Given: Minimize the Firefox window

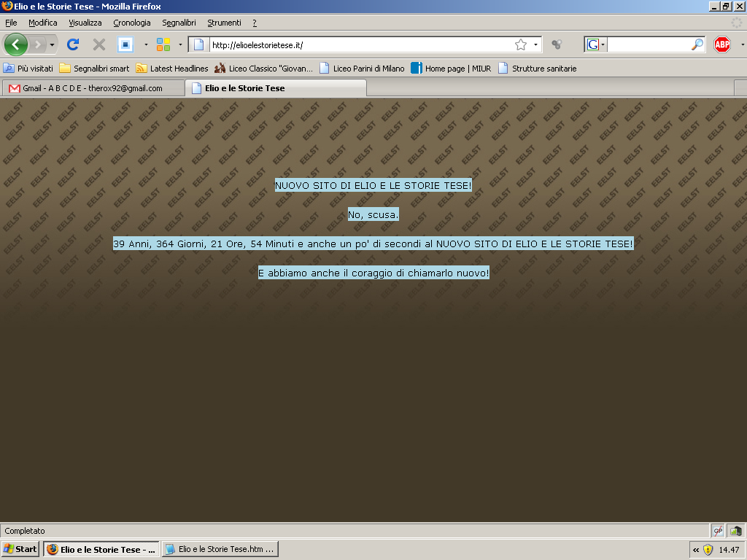Looking at the screenshot, I should click(x=714, y=6).
